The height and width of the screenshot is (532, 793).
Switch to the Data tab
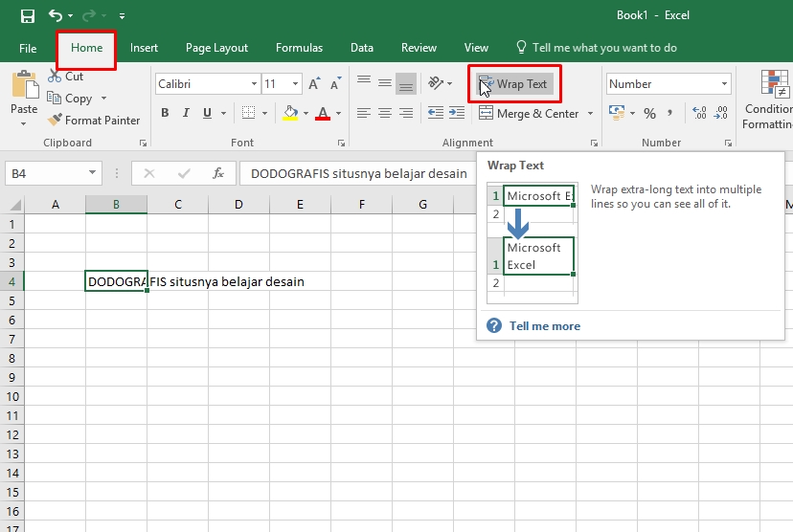click(x=362, y=48)
